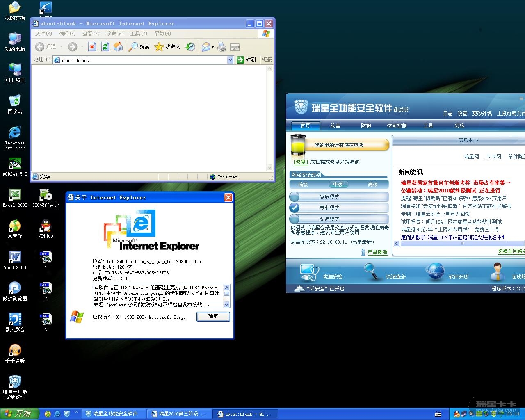Click the IE Edit page toolbar icon

click(x=235, y=47)
